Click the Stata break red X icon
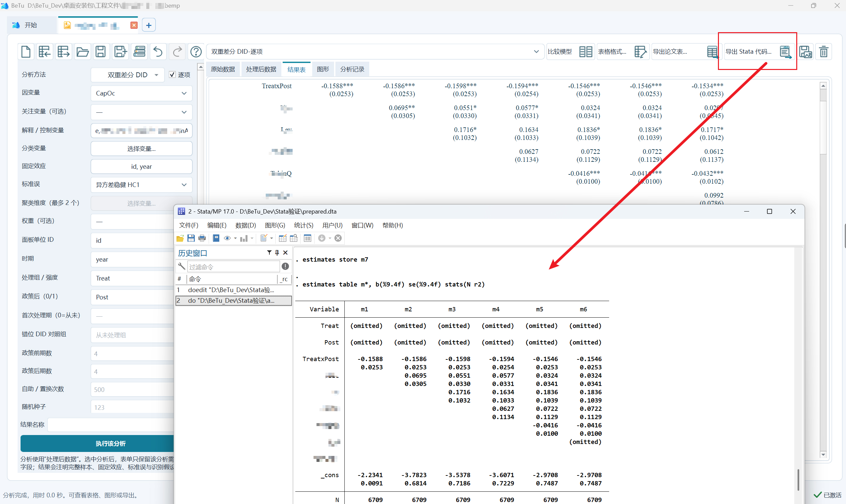Screen dimensions: 846x504 tap(338, 238)
